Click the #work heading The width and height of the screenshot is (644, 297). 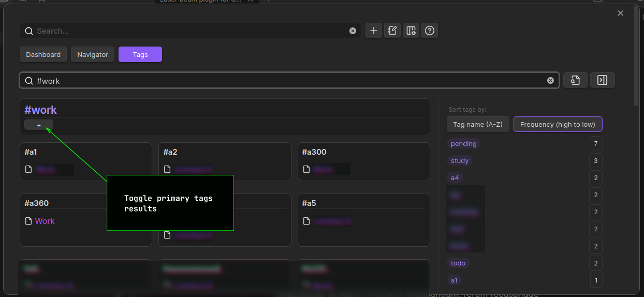click(x=41, y=110)
